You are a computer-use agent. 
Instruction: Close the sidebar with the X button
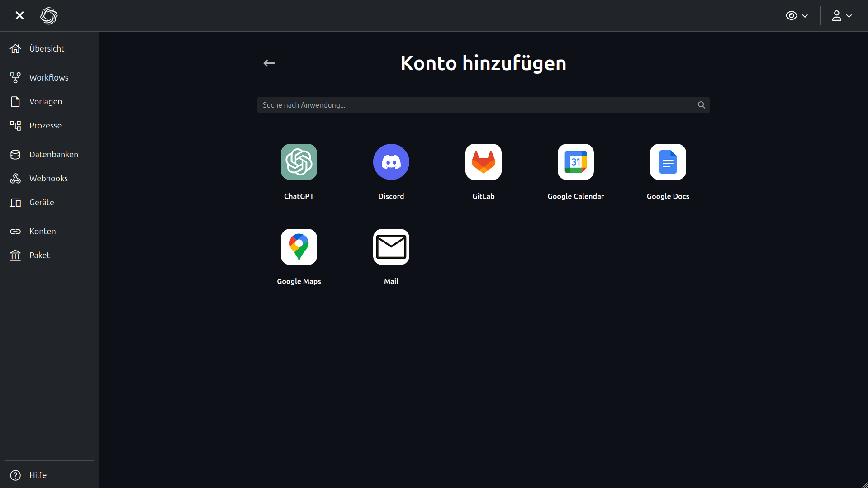pos(19,16)
